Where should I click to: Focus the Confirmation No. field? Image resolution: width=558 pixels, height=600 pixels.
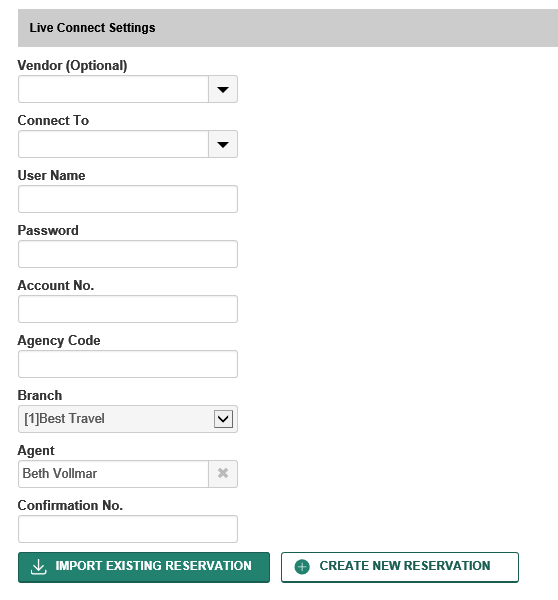click(128, 529)
